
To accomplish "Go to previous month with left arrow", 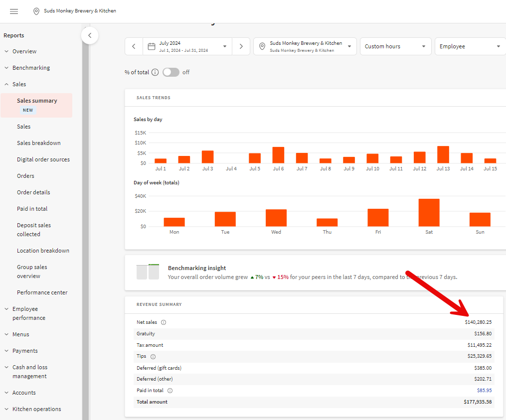I will point(134,46).
